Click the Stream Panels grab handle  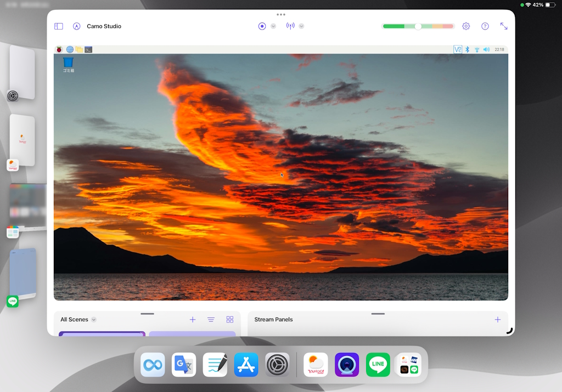[x=378, y=314]
